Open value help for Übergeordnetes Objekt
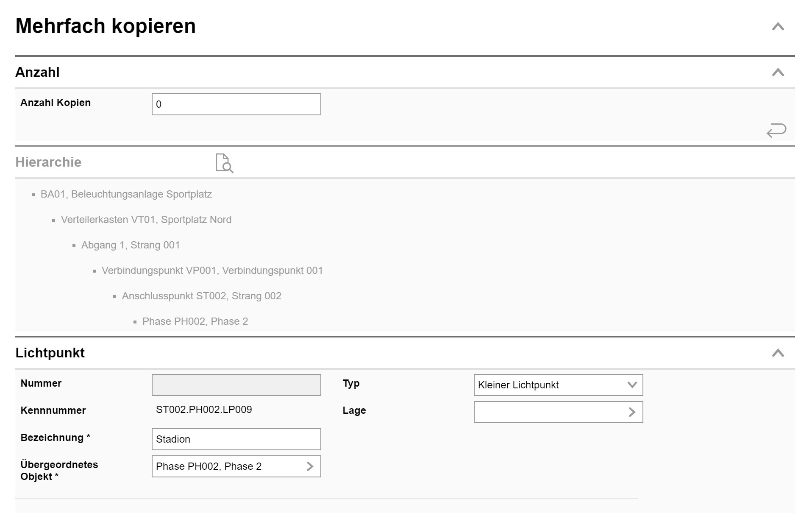The image size is (812, 513). click(311, 466)
